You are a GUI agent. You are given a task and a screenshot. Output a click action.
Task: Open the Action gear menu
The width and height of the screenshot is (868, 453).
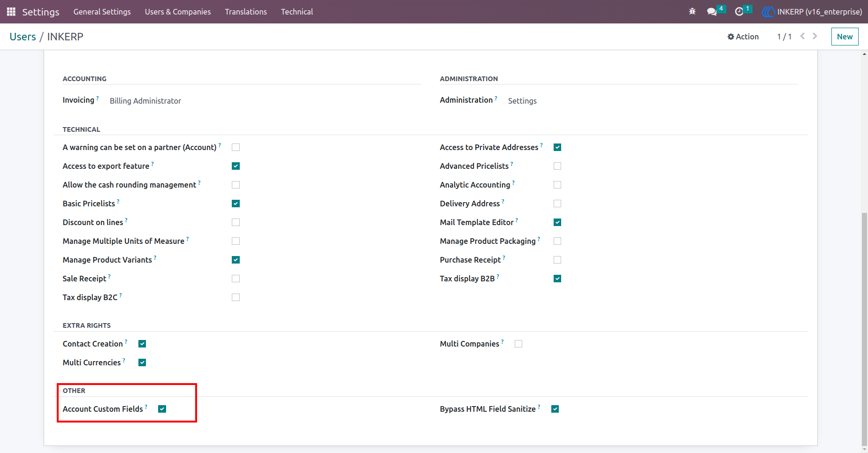pos(743,37)
